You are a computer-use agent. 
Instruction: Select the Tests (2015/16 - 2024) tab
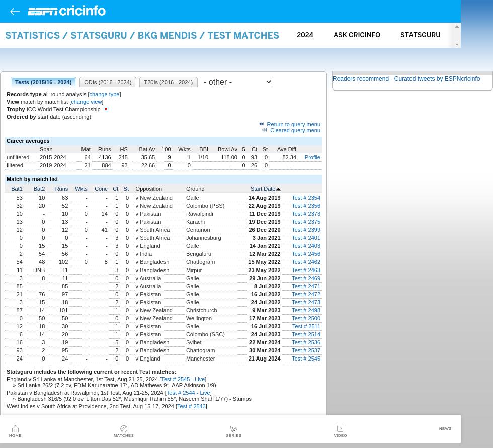point(43,82)
